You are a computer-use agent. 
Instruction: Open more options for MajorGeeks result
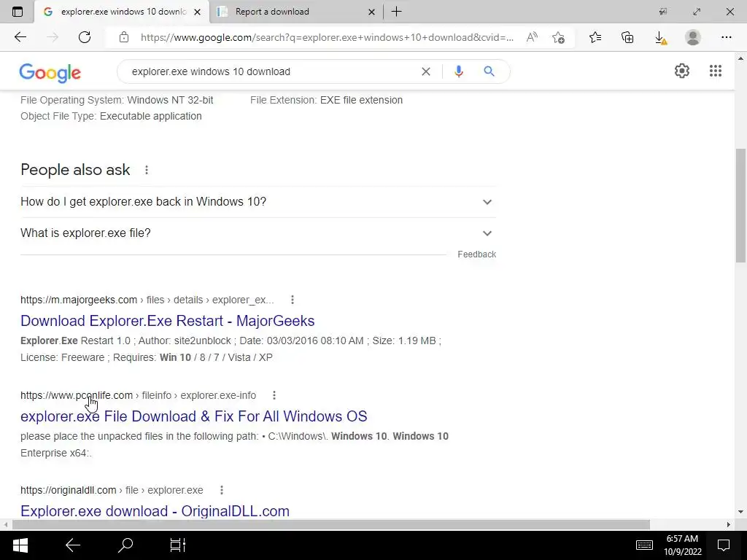(293, 300)
